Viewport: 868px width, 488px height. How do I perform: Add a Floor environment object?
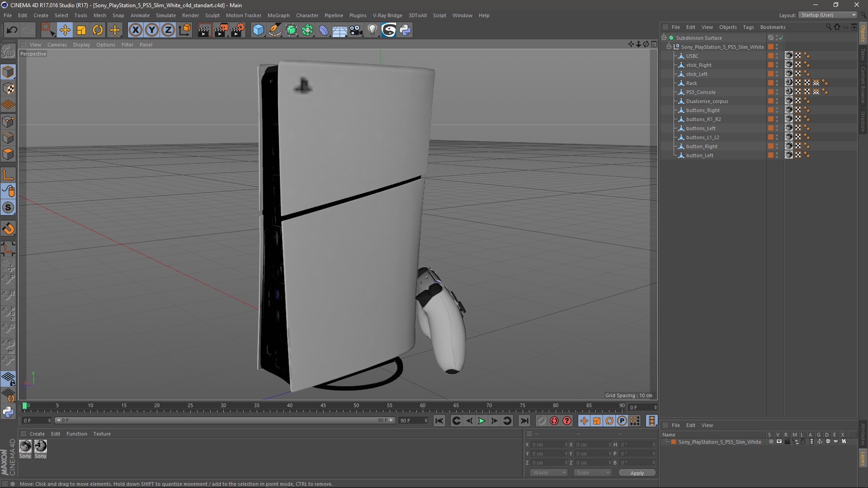340,30
